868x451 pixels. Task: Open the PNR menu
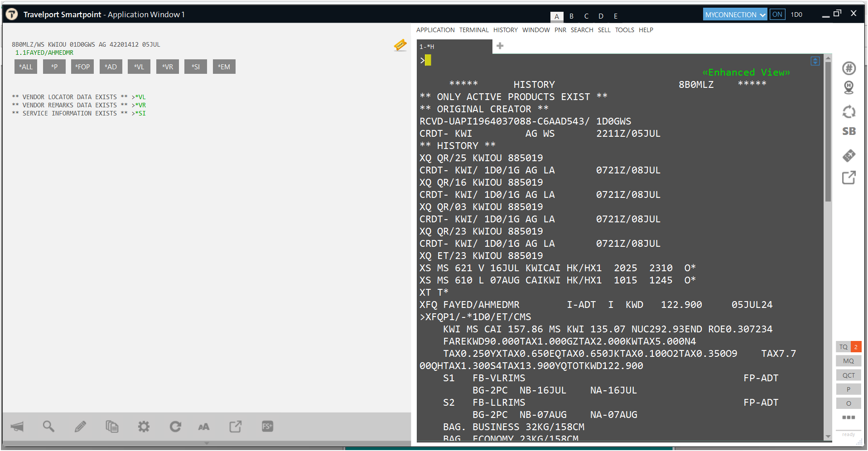click(560, 30)
